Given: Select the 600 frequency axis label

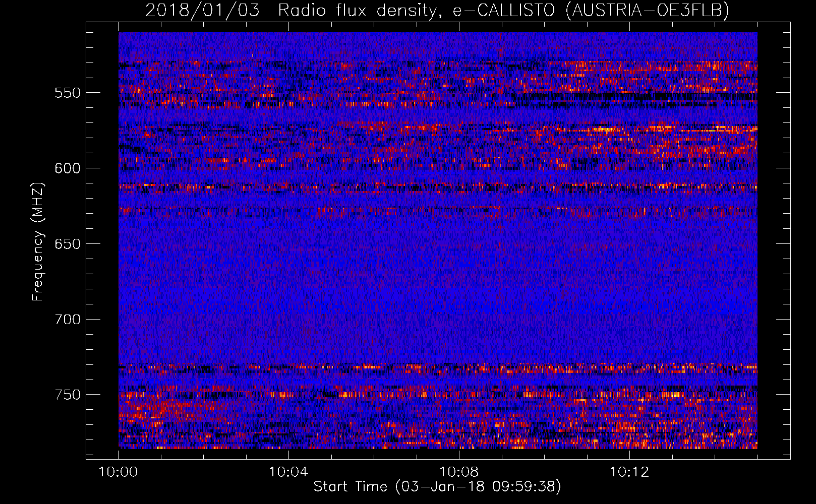Looking at the screenshot, I should click(x=68, y=168).
